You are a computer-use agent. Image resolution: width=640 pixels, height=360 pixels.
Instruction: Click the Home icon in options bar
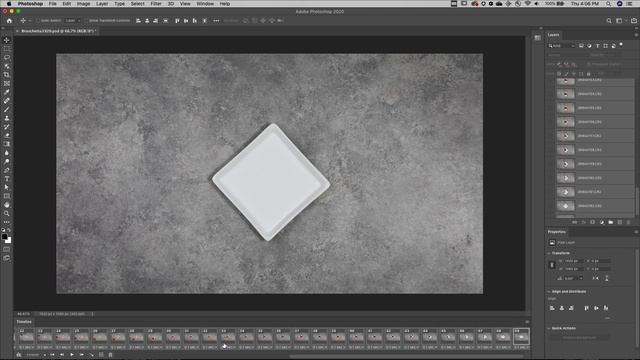[x=9, y=20]
